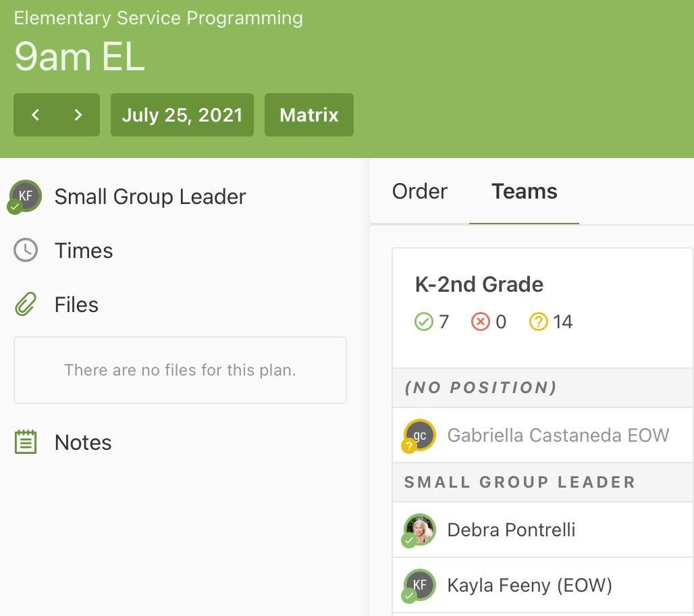
Task: Go to the previous plan arrow
Action: 36,115
